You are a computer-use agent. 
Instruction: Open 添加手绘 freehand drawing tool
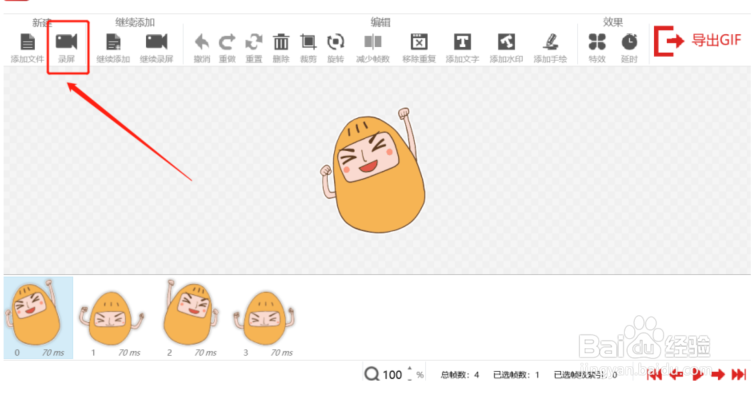(550, 42)
